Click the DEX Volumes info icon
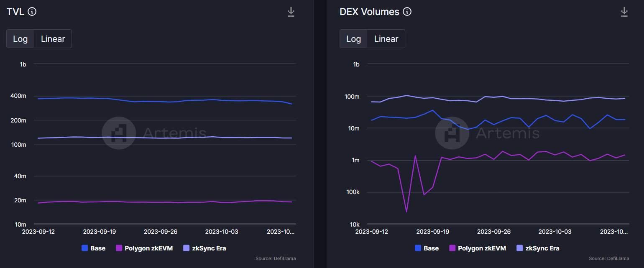The width and height of the screenshot is (644, 268). [x=407, y=12]
